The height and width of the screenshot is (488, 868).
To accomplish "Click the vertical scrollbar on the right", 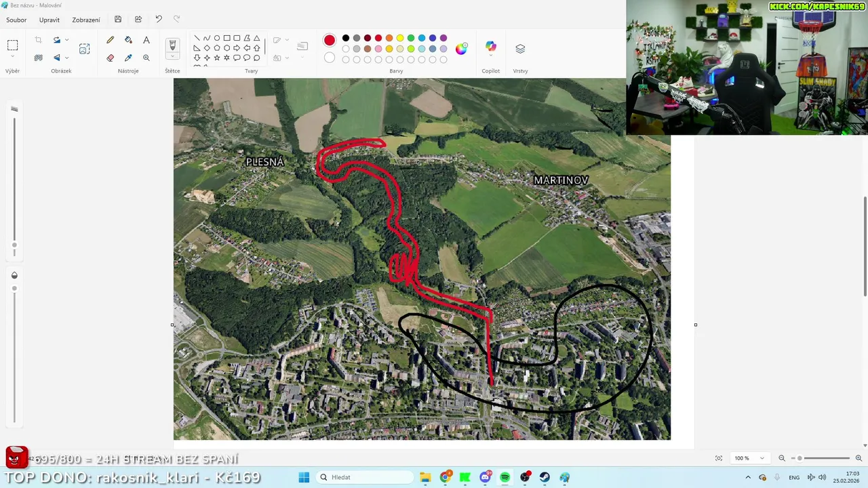I will click(x=864, y=246).
